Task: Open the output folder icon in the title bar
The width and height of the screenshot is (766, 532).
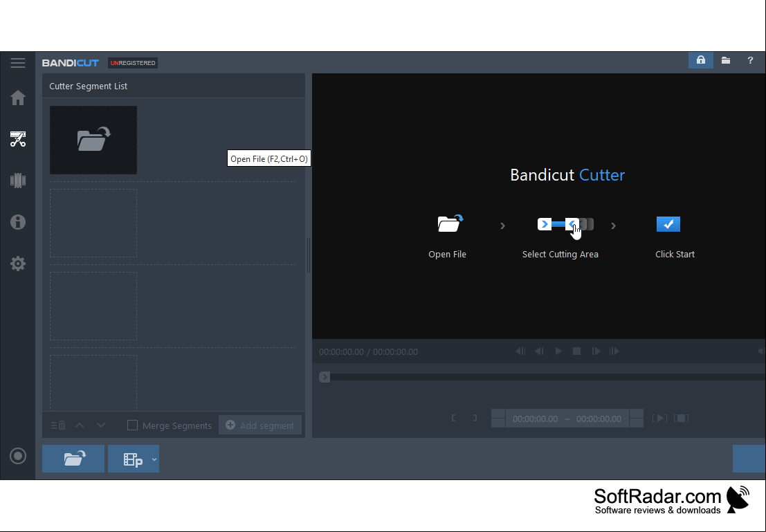Action: click(x=725, y=60)
